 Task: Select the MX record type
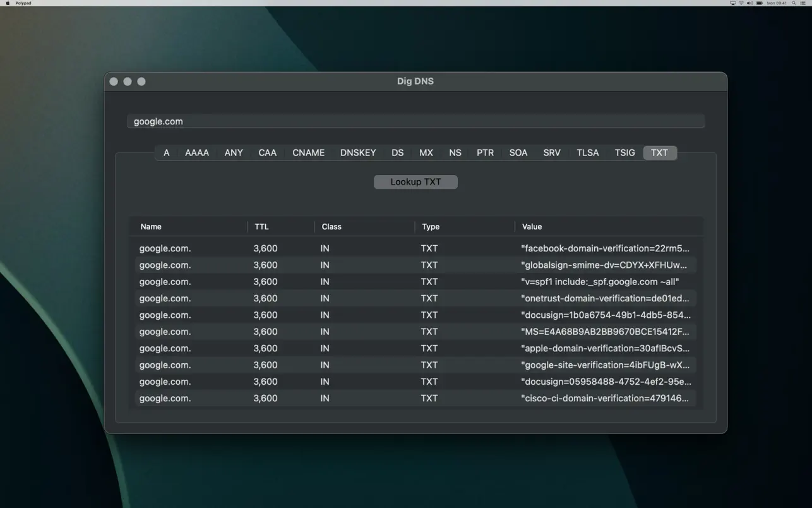point(426,152)
